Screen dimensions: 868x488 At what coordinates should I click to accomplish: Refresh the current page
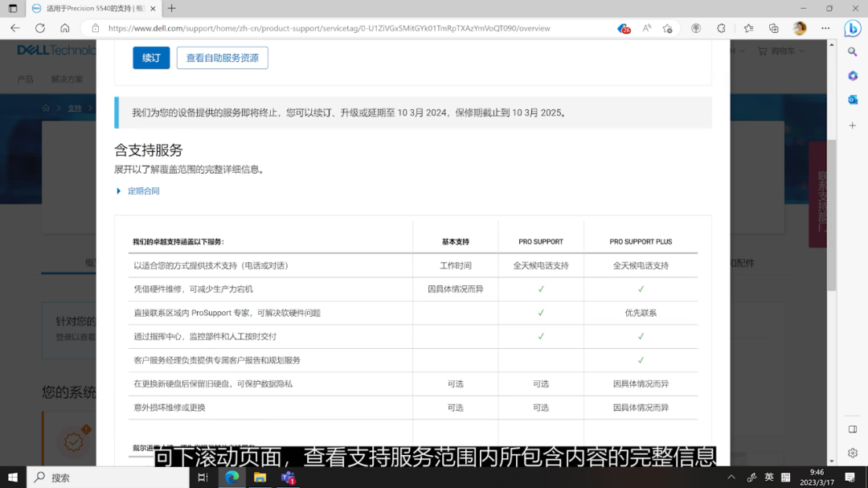[39, 27]
